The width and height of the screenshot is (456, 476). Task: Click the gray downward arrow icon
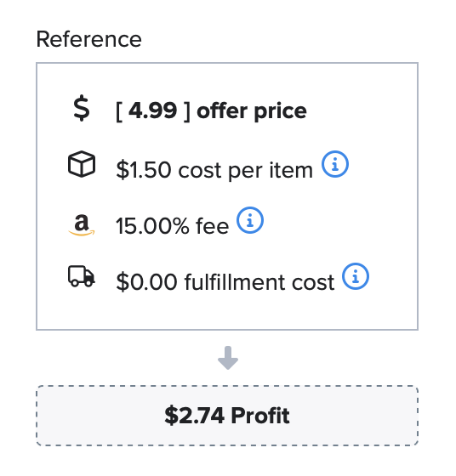click(x=228, y=358)
